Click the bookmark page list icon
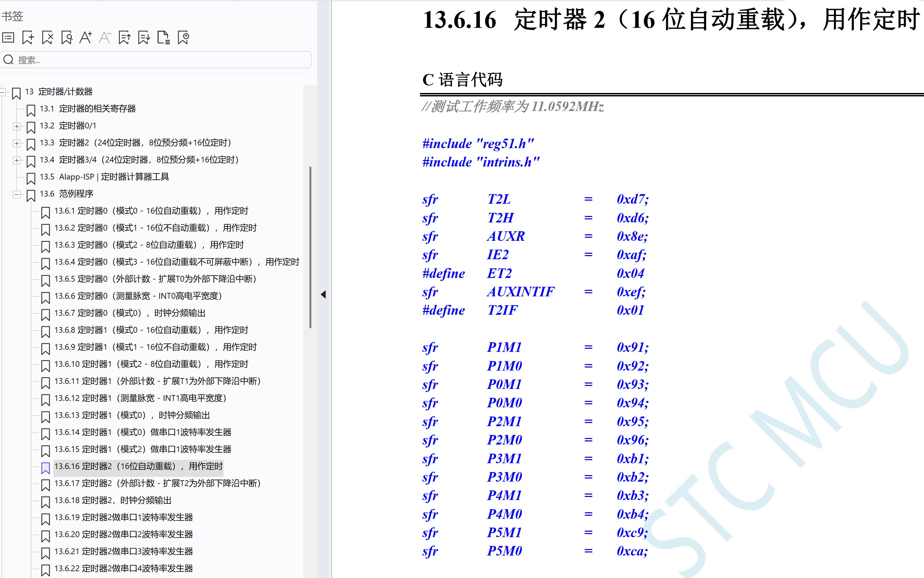This screenshot has width=924, height=578. (x=163, y=37)
